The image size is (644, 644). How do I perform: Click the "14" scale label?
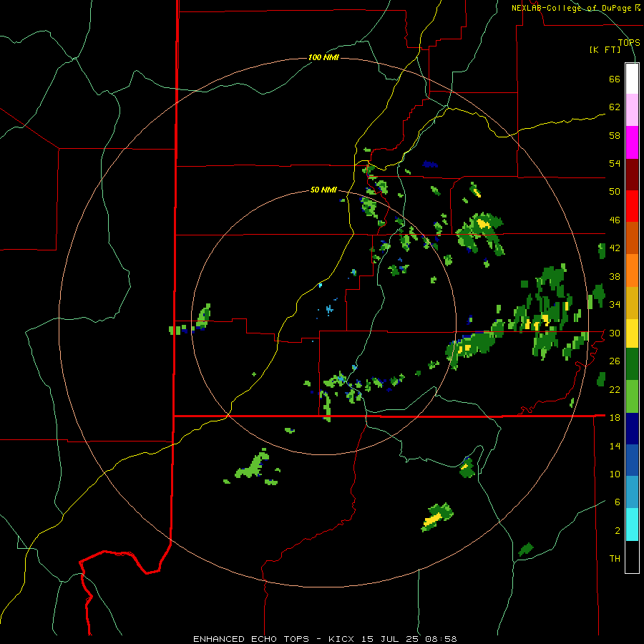(x=615, y=446)
